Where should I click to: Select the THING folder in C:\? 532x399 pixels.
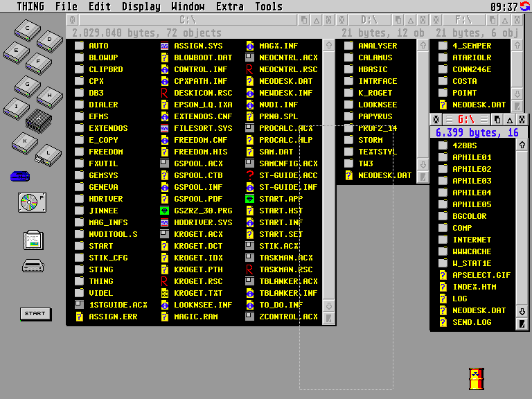(94, 281)
